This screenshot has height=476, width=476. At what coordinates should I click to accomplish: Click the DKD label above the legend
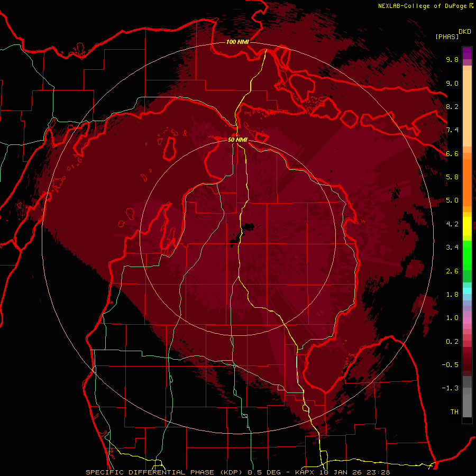coord(465,32)
